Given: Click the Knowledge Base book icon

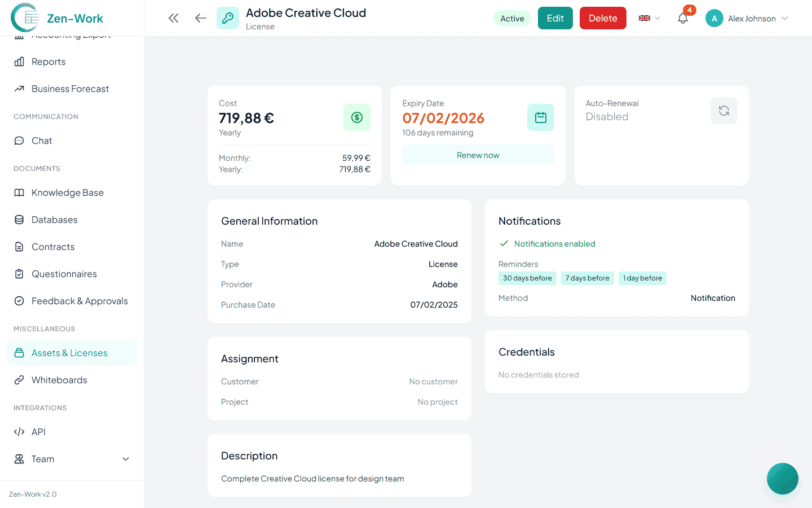Looking at the screenshot, I should (x=19, y=192).
